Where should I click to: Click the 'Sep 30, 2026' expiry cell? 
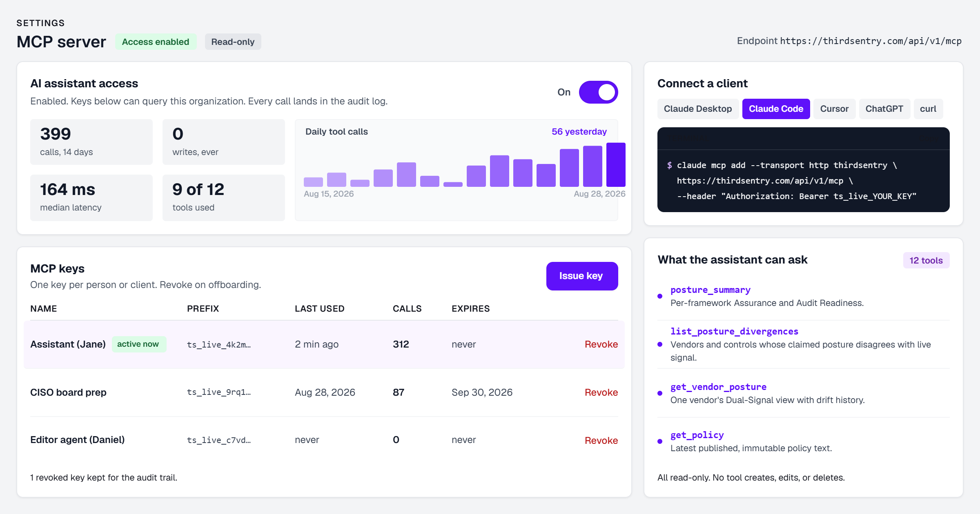point(482,392)
